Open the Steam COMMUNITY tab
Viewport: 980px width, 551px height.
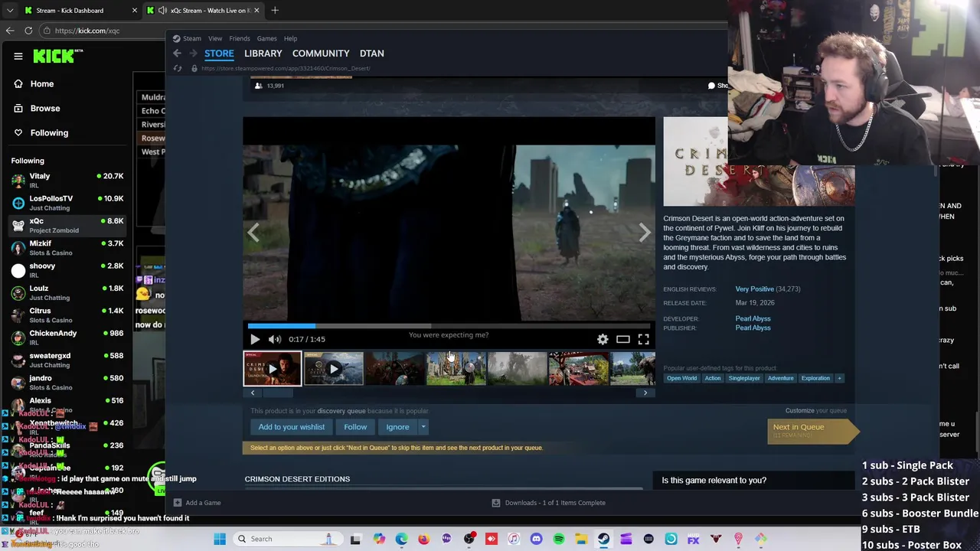(x=321, y=54)
